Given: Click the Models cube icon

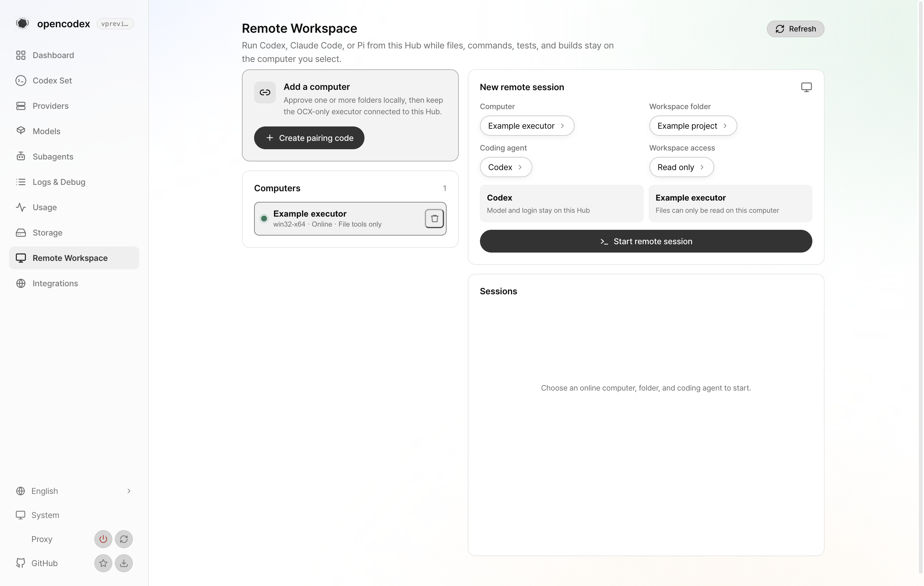Looking at the screenshot, I should [21, 131].
